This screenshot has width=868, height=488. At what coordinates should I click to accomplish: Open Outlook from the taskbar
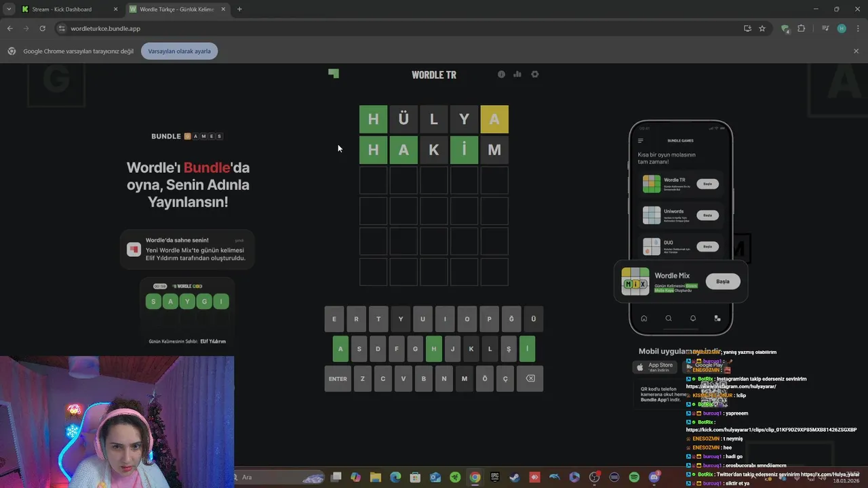pos(435,477)
